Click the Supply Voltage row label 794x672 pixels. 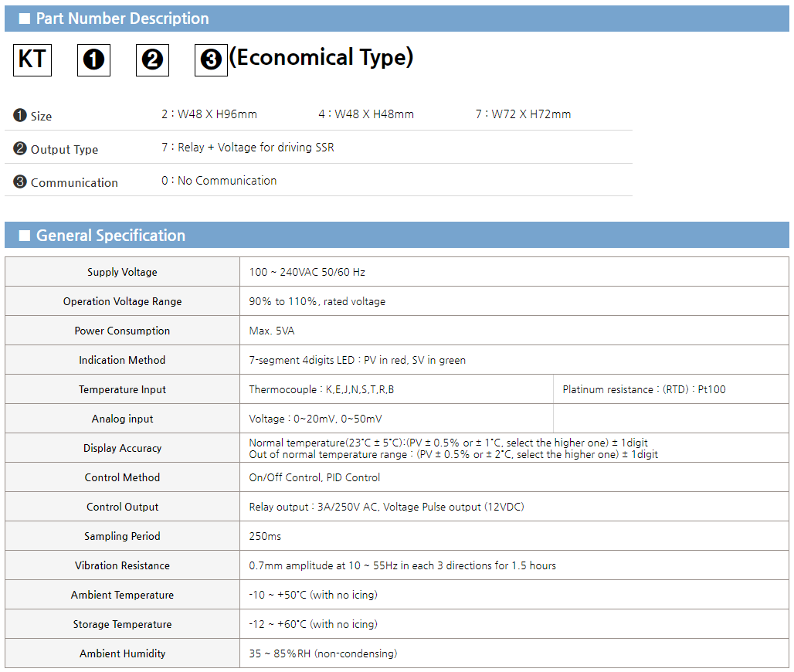tap(123, 272)
